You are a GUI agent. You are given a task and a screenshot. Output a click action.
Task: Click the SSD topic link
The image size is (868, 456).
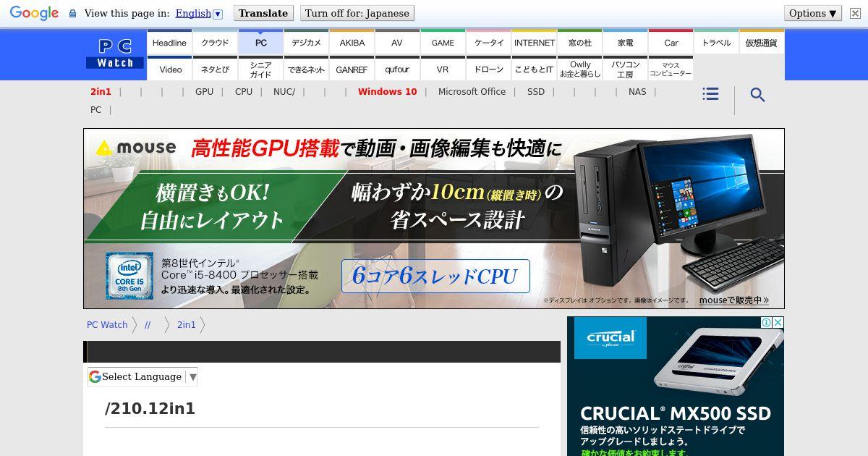coord(536,92)
